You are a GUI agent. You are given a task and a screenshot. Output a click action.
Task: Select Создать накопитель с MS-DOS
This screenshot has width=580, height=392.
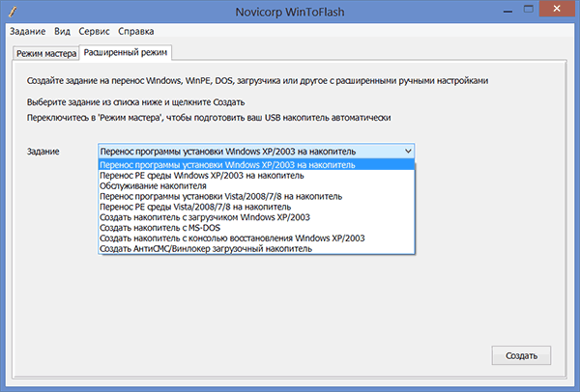[256, 228]
